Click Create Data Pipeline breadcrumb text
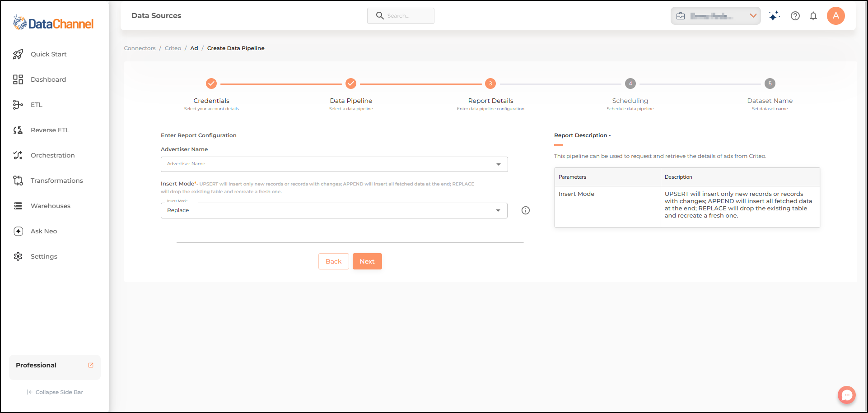The width and height of the screenshot is (868, 413). [236, 48]
